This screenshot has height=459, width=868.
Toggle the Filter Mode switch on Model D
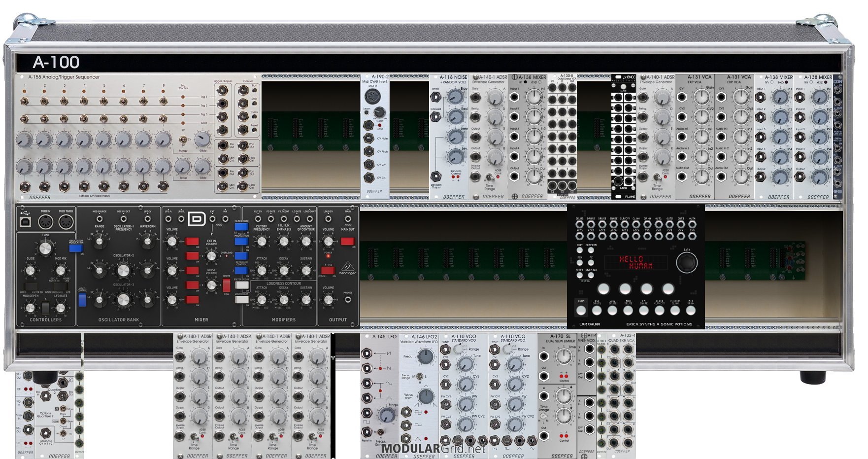[x=241, y=227]
